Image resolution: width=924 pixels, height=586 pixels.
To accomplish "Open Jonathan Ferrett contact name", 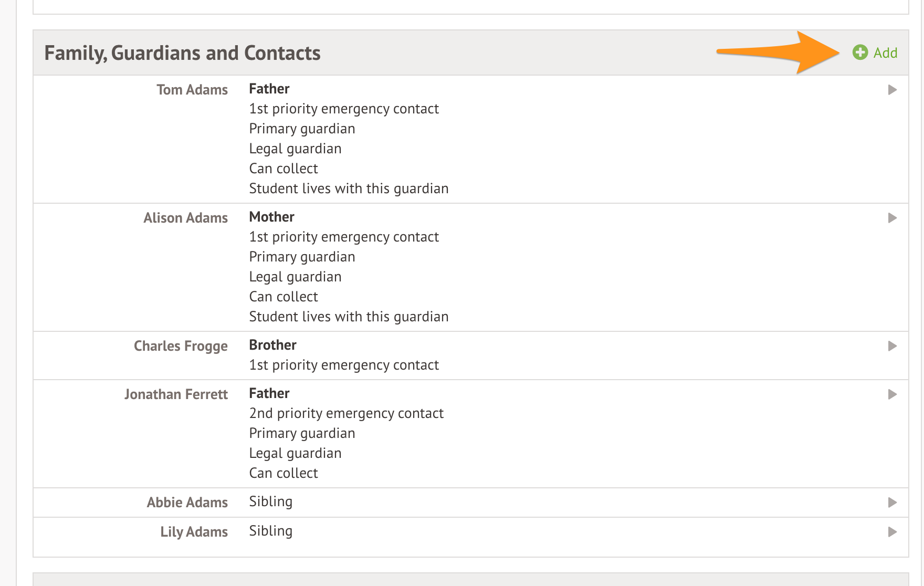I will 176,394.
